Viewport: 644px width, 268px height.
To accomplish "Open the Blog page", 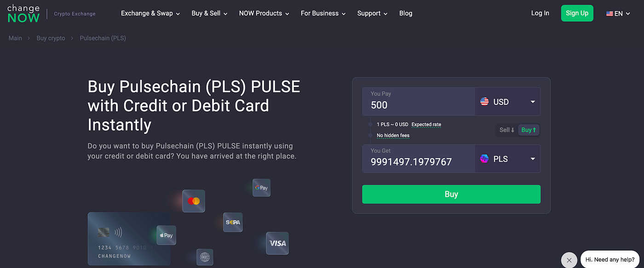I will (406, 13).
